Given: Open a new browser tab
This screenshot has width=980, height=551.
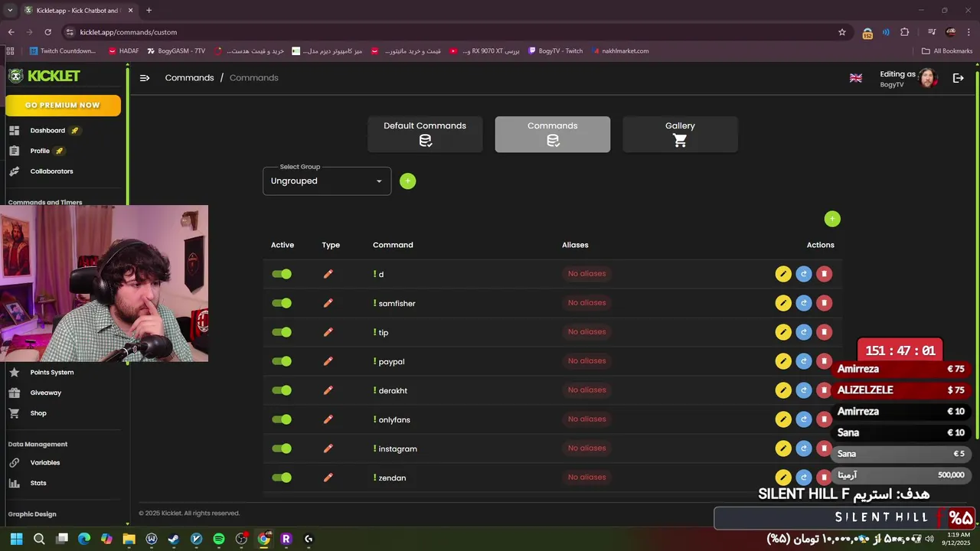Looking at the screenshot, I should pos(149,11).
